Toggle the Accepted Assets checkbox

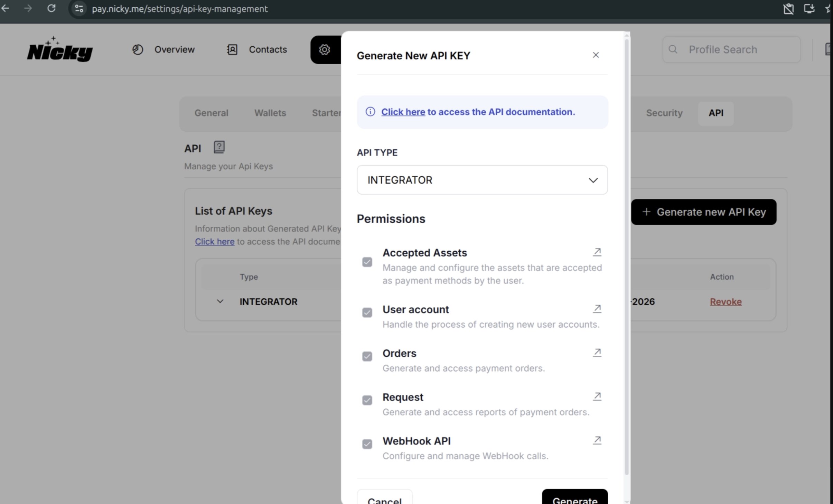367,262
